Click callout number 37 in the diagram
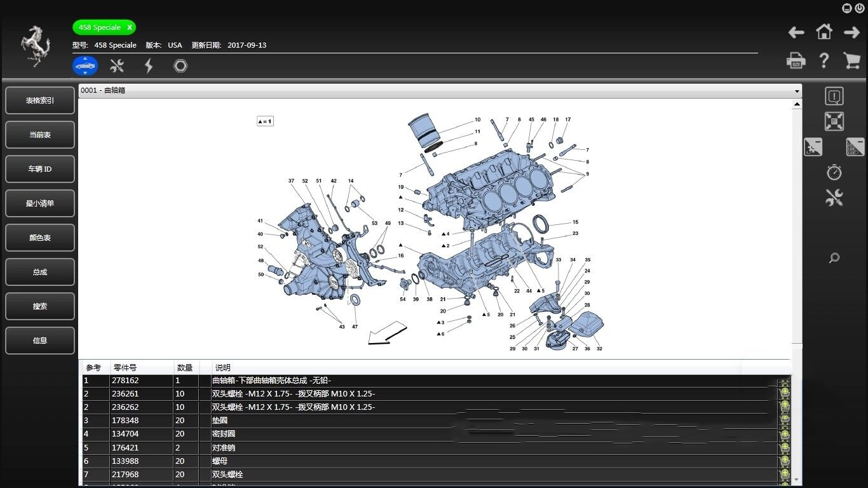868x488 pixels. point(292,181)
